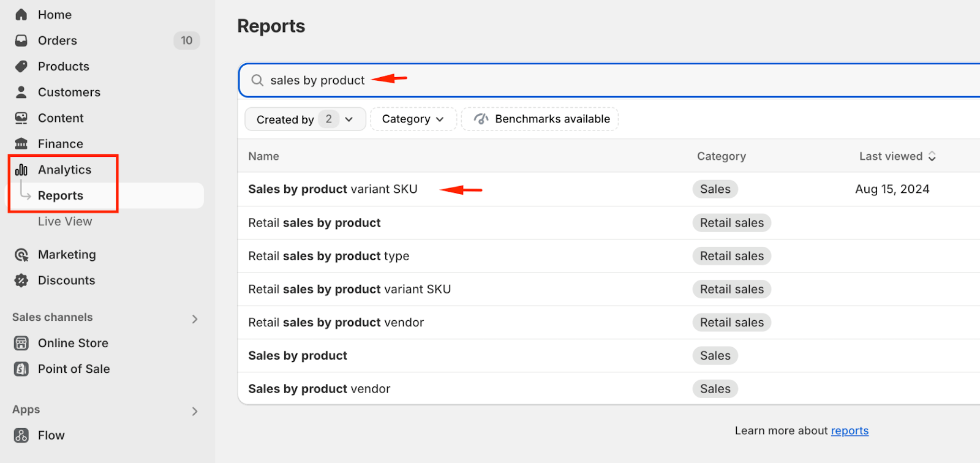Screen dimensions: 980x463
Task: Open Retail sales by product type report
Action: (x=329, y=256)
